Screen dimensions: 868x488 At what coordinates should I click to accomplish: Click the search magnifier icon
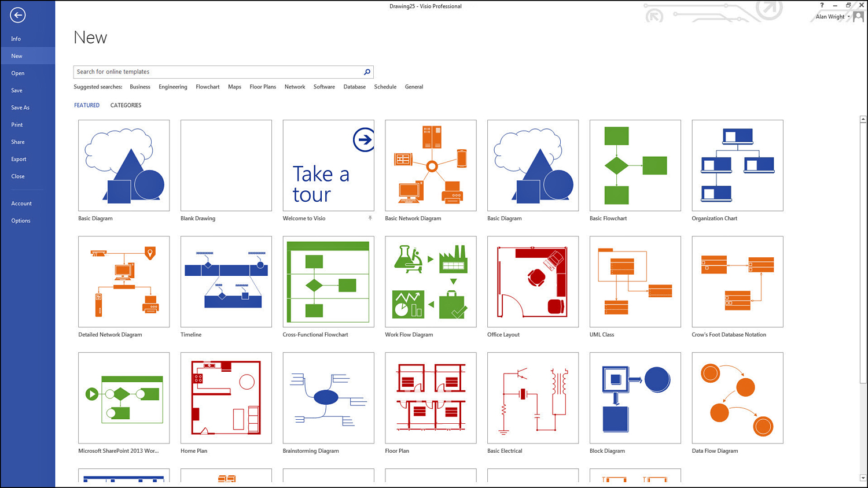click(367, 72)
